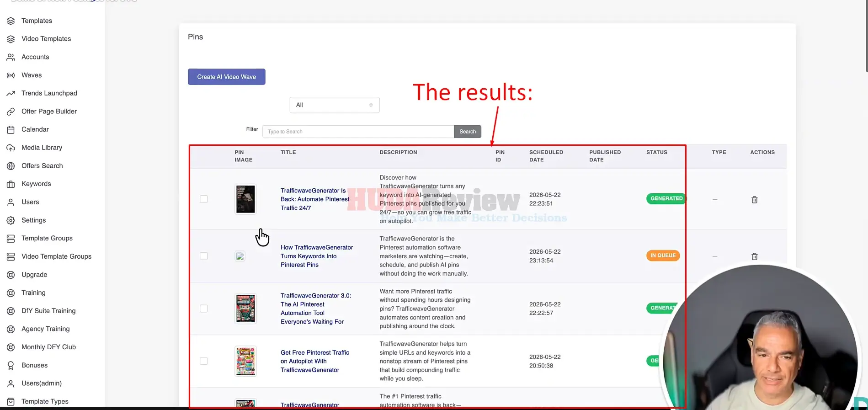This screenshot has height=410, width=868.
Task: Click the TITLE column header
Action: pyautogui.click(x=288, y=152)
